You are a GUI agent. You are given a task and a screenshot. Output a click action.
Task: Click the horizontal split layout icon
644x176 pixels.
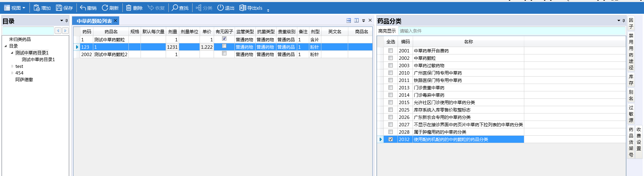tap(349, 20)
